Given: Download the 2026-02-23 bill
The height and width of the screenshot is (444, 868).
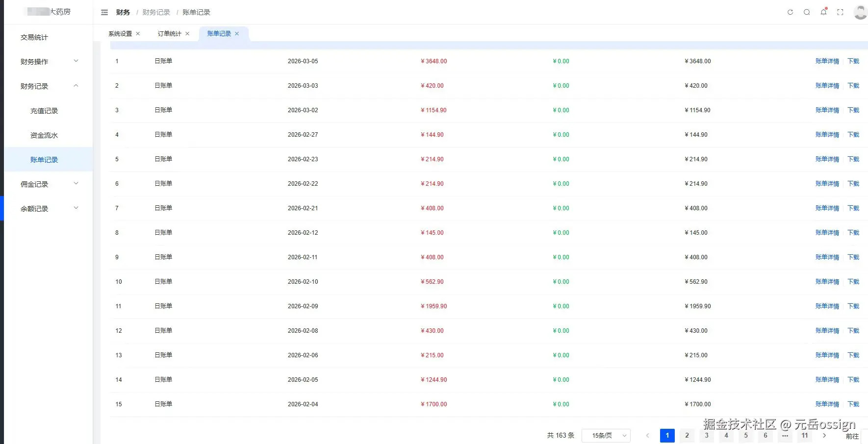Looking at the screenshot, I should coord(854,159).
